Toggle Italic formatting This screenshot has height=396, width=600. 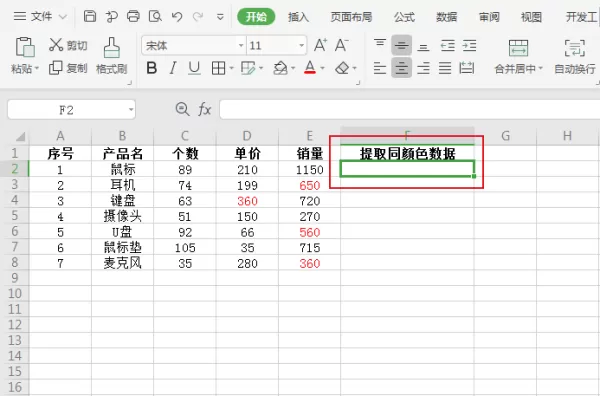173,68
